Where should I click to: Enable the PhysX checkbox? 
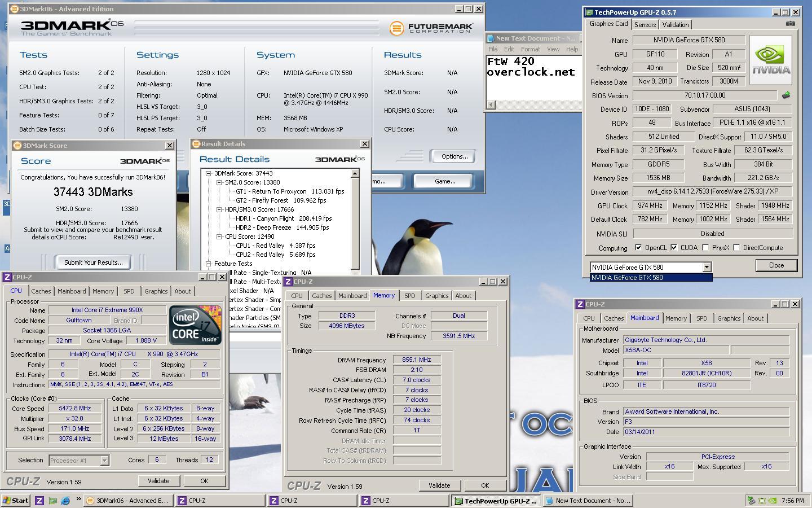pos(705,248)
